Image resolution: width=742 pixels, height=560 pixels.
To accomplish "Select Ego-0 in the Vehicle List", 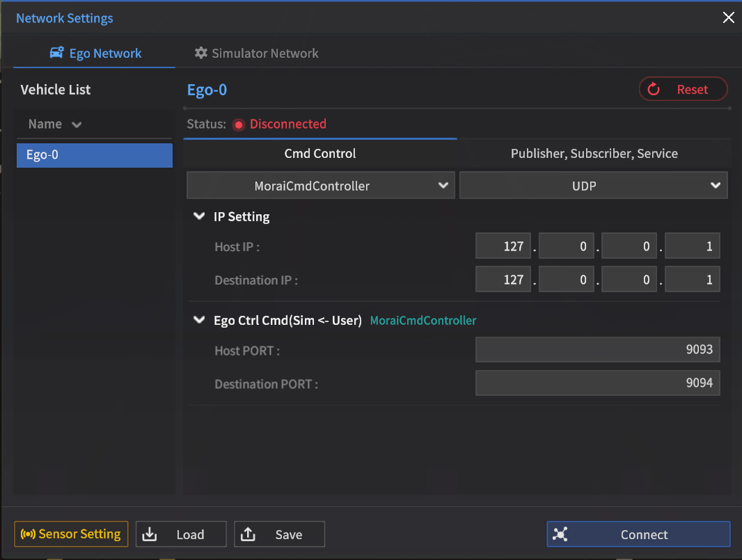I will 95,155.
